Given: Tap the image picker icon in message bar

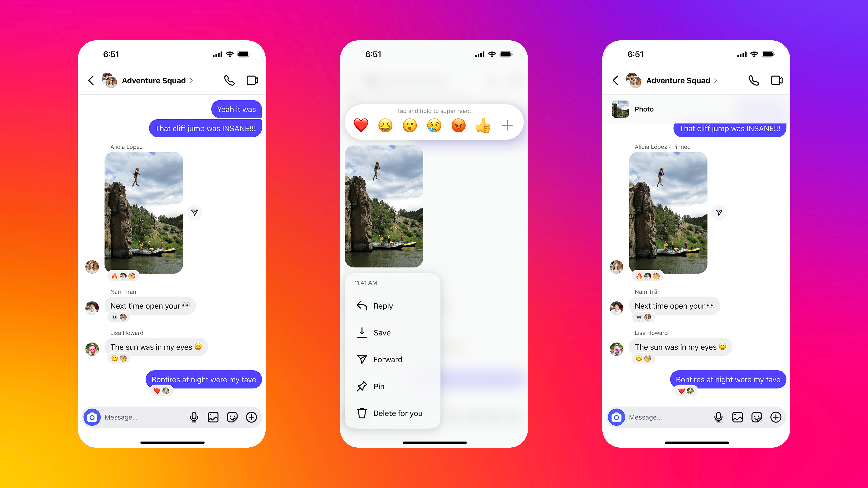Looking at the screenshot, I should tap(213, 417).
